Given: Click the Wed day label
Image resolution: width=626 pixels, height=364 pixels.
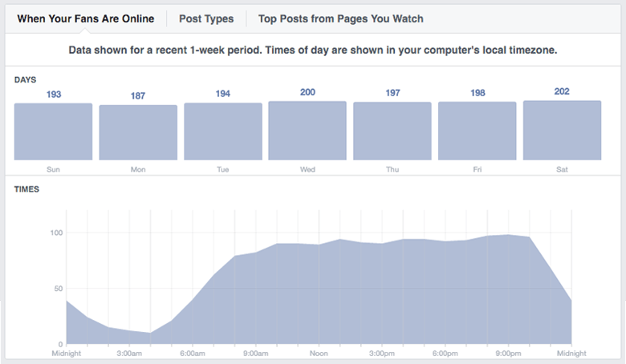Looking at the screenshot, I should tap(307, 169).
